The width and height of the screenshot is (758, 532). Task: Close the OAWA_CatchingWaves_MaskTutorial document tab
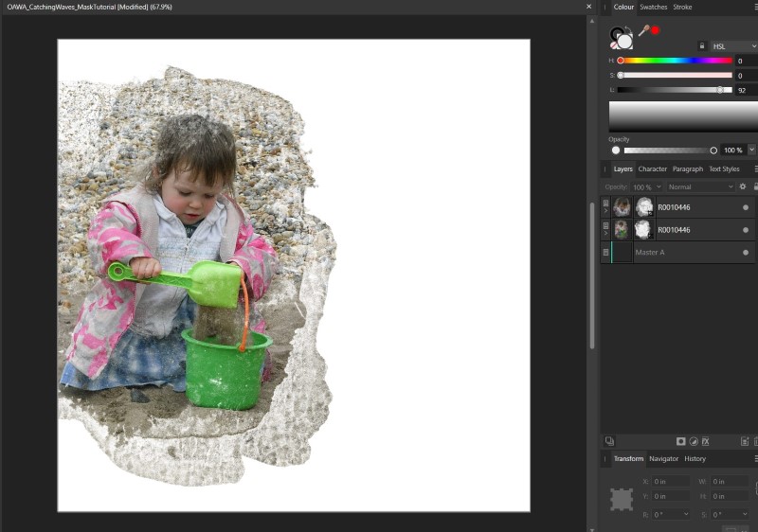tap(588, 7)
